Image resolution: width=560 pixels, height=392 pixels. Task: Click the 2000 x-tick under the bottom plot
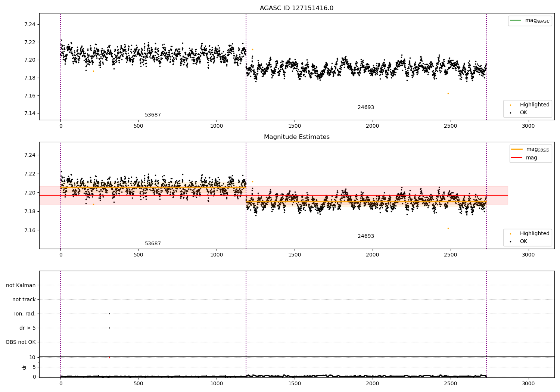point(373,383)
